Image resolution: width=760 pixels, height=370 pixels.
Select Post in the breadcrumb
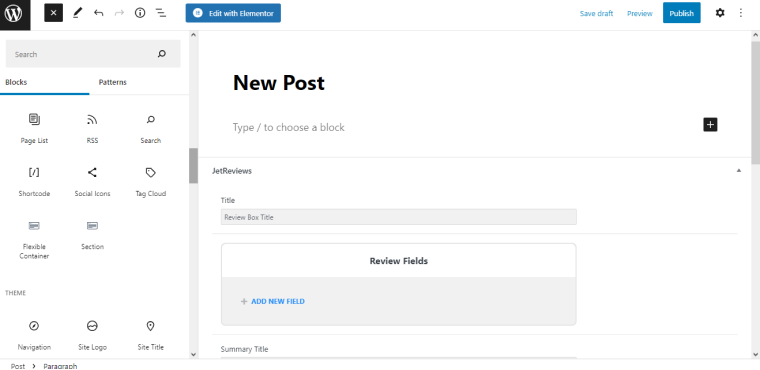(17, 366)
